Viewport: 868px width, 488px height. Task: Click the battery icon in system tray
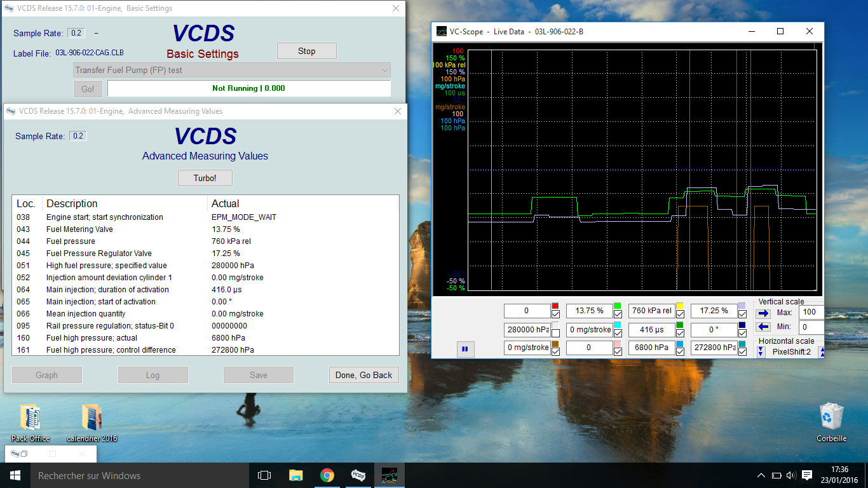[x=776, y=475]
